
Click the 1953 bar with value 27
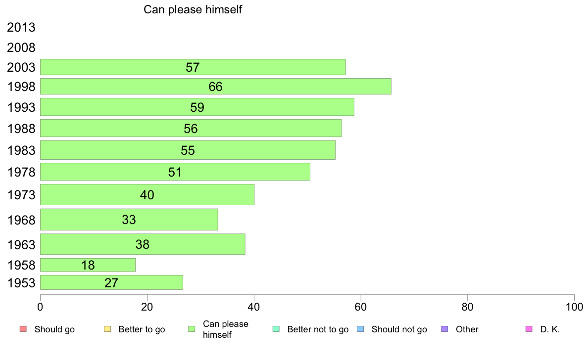tap(111, 282)
